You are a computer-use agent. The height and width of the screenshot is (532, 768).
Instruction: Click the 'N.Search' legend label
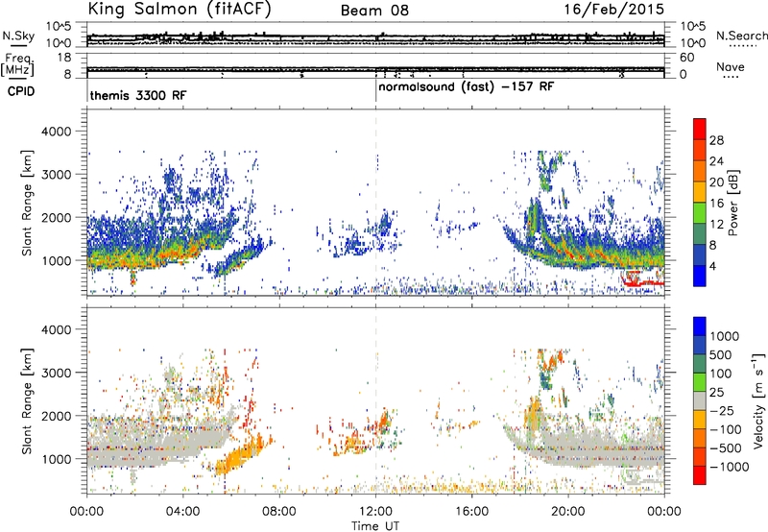(x=742, y=36)
